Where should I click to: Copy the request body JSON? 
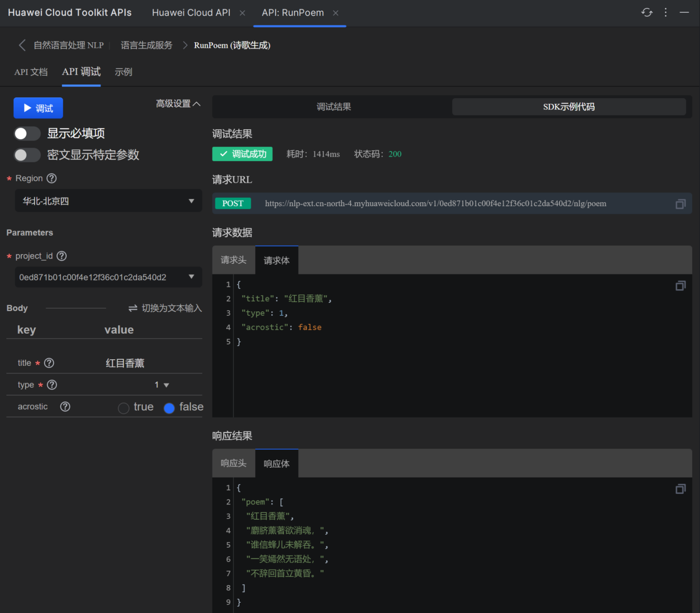680,286
